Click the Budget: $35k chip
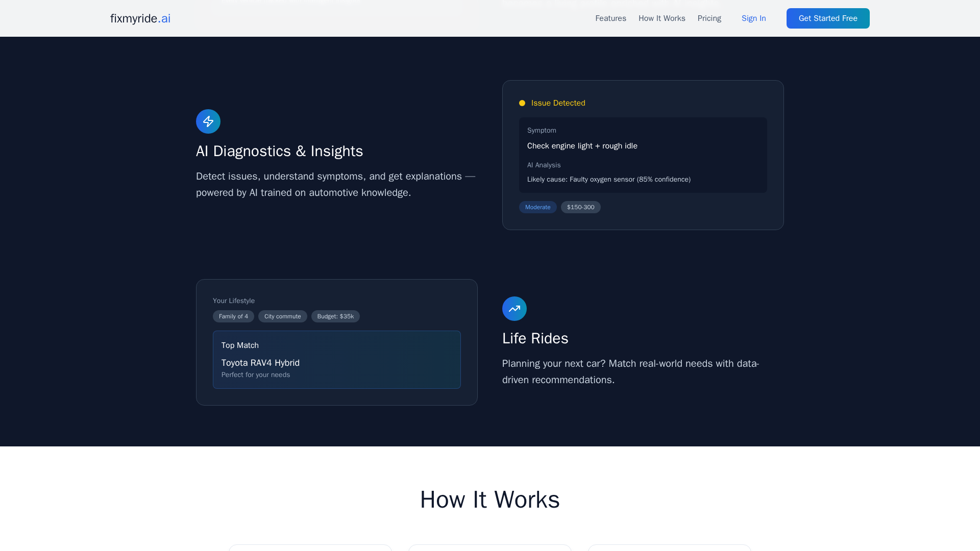 pos(335,316)
